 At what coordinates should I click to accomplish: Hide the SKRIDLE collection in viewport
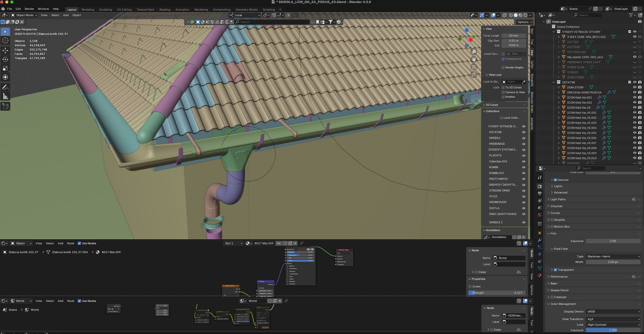point(524,138)
